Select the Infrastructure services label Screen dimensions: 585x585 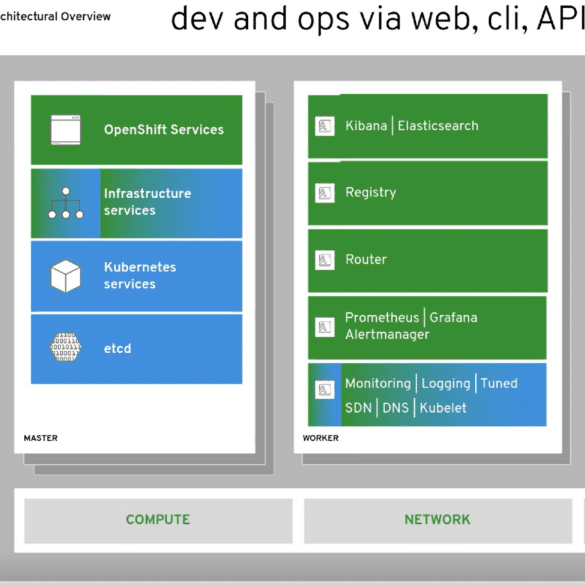147,202
